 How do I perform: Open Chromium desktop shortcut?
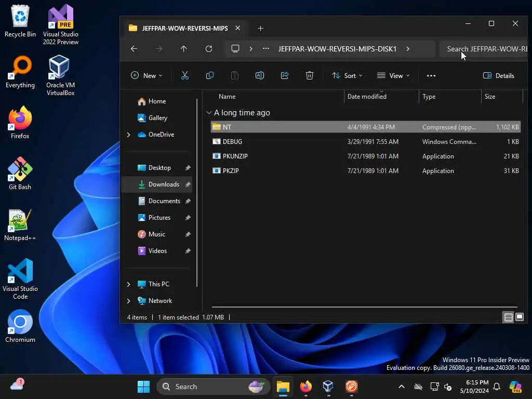[20, 326]
